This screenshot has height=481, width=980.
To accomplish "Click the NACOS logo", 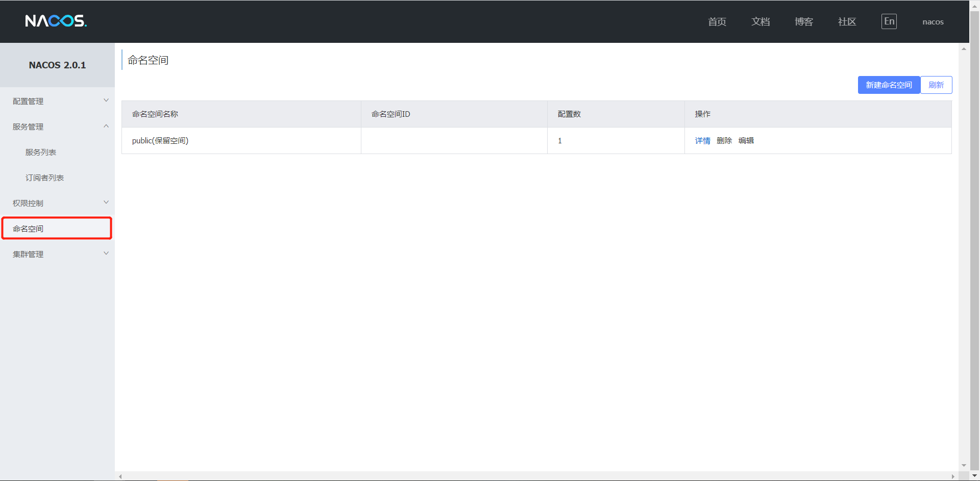I will click(x=56, y=21).
